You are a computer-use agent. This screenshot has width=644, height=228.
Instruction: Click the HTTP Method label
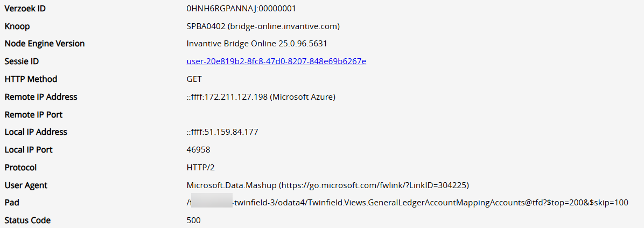31,79
